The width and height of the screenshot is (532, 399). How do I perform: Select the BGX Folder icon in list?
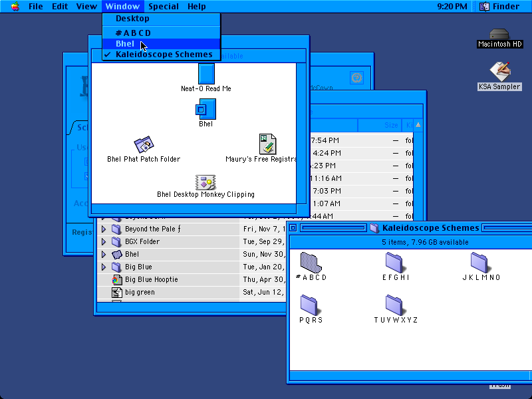pyautogui.click(x=116, y=241)
